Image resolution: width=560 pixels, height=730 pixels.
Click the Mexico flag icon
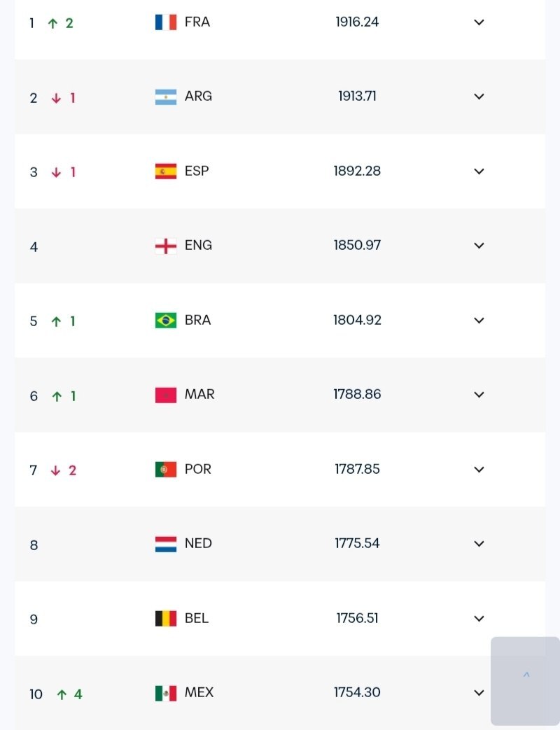click(x=166, y=693)
